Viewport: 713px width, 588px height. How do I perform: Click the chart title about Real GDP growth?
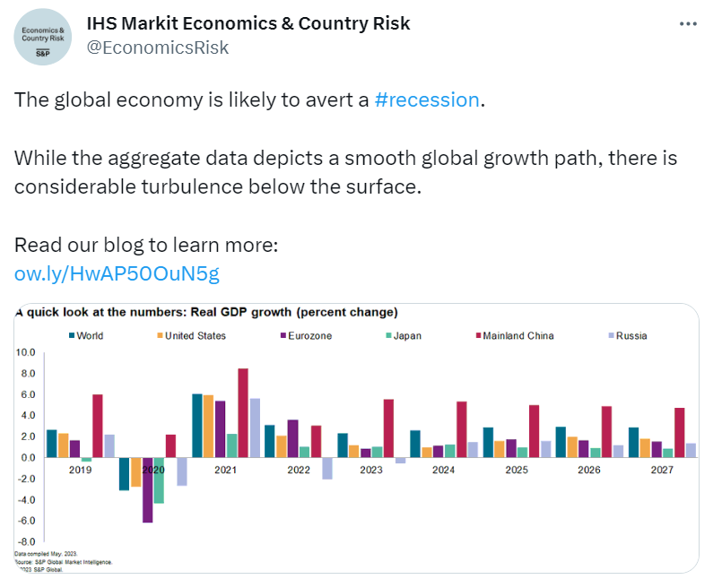tap(206, 313)
